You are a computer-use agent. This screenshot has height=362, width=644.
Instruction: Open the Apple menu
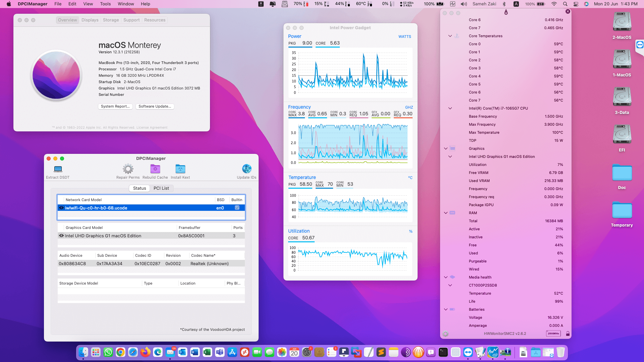[x=9, y=4]
